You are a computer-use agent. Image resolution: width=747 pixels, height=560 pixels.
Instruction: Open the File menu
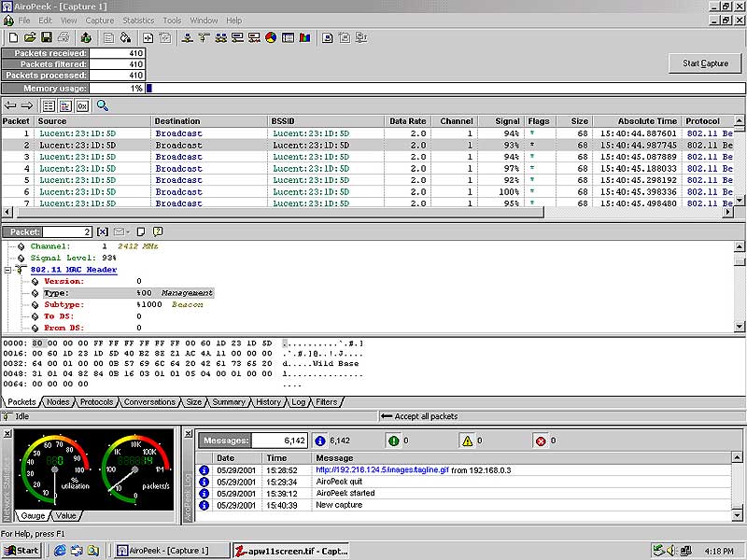click(x=24, y=21)
